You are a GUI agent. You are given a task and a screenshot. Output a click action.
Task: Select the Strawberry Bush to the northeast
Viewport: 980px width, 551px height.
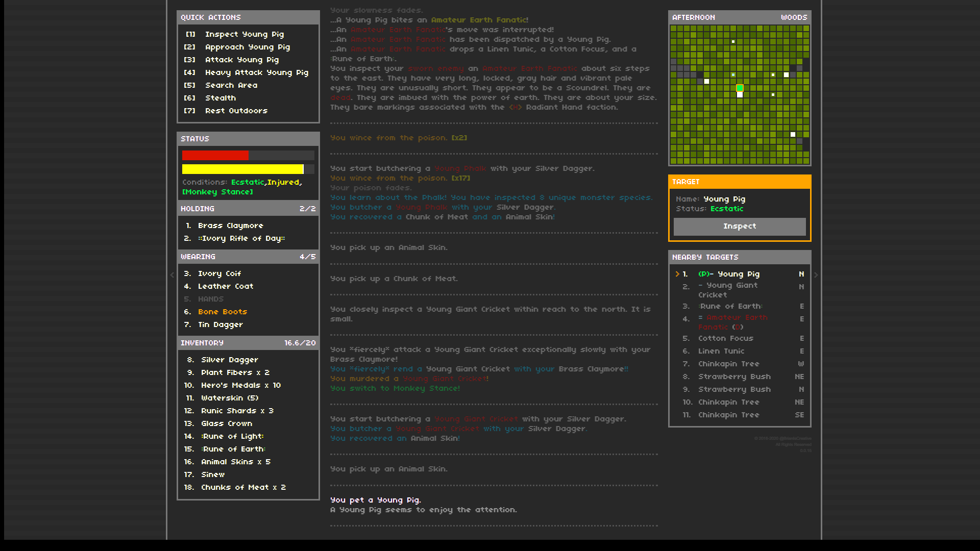click(x=734, y=376)
